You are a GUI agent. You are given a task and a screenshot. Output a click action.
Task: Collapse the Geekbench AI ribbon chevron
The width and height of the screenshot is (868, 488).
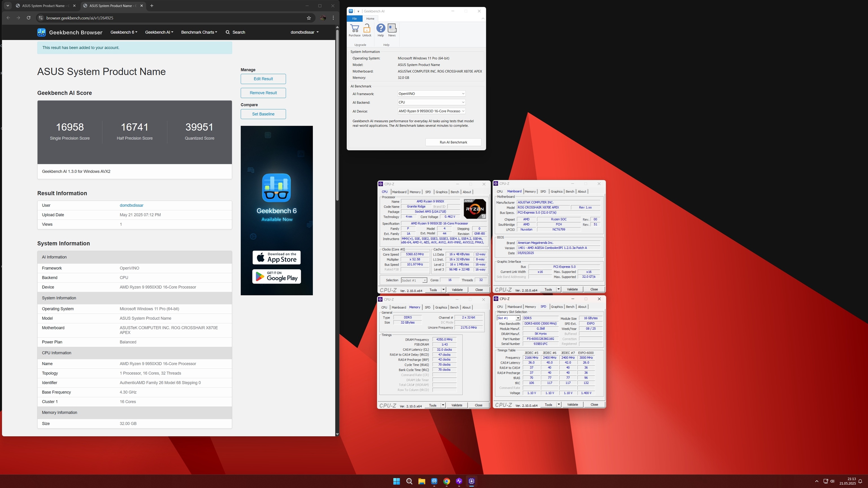(483, 19)
